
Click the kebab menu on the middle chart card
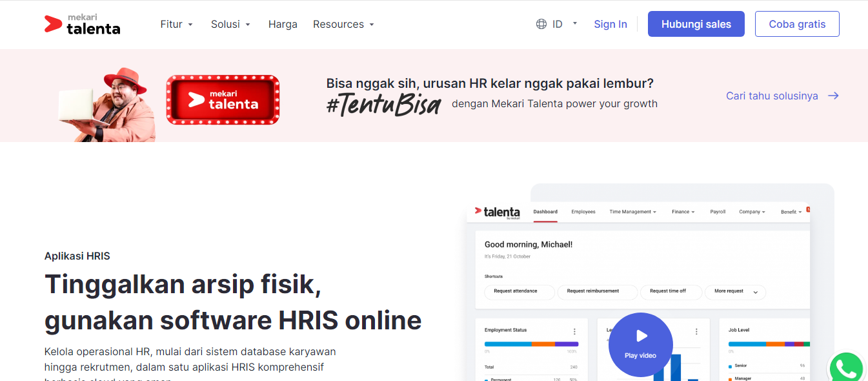(696, 331)
